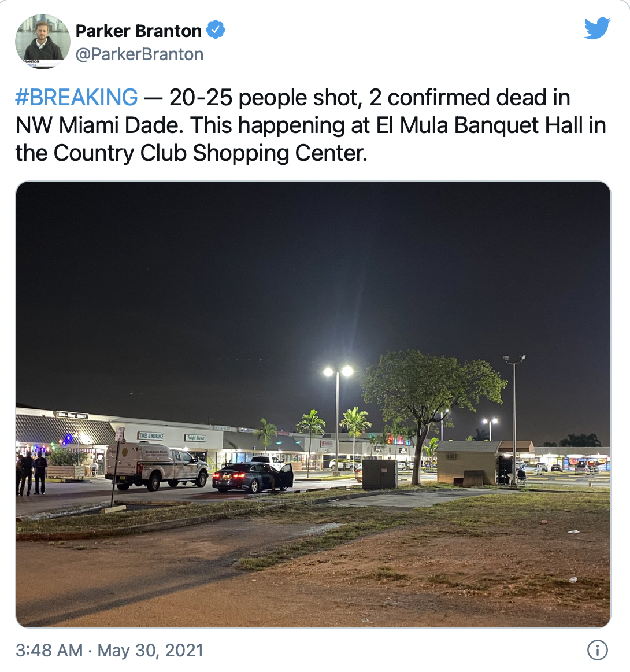This screenshot has width=630, height=672.
Task: Click the blue verified badge
Action: point(216,30)
